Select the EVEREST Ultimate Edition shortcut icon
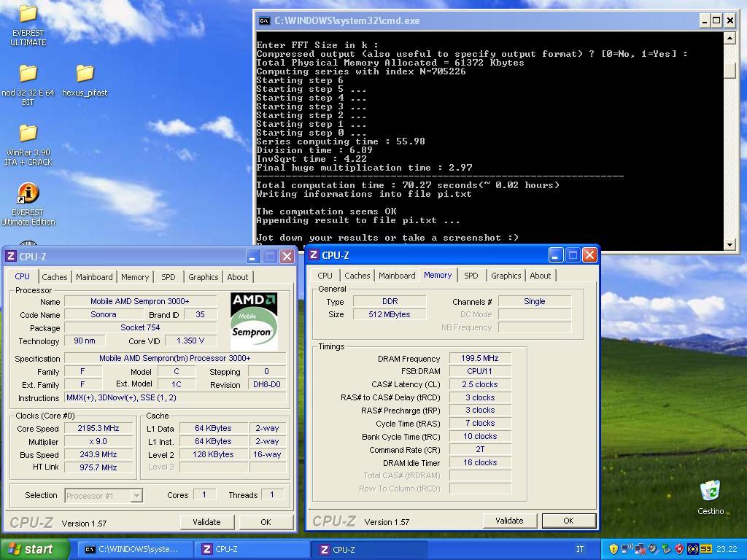Image resolution: width=747 pixels, height=560 pixels. click(28, 192)
